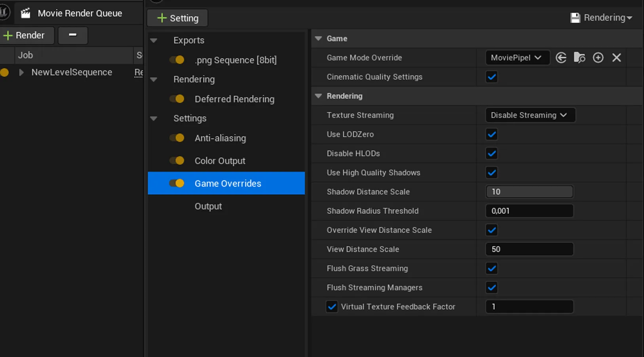The width and height of the screenshot is (644, 357).
Task: Uncheck Use LODZero
Action: click(492, 134)
